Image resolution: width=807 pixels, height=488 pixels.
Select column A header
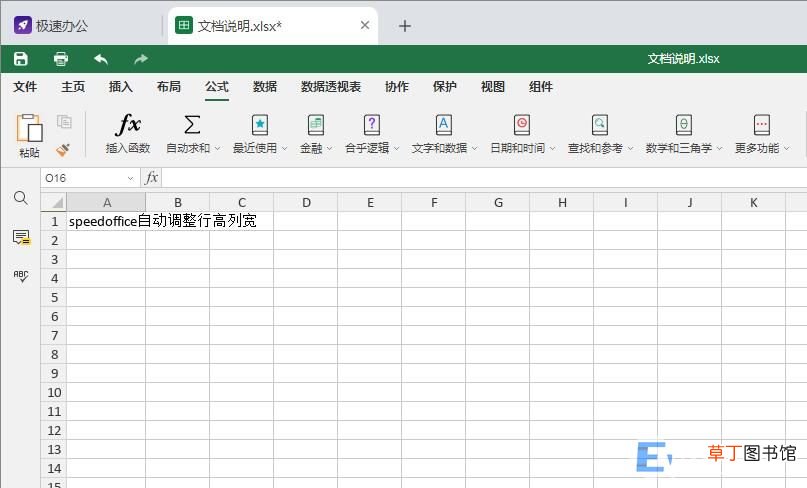point(106,202)
